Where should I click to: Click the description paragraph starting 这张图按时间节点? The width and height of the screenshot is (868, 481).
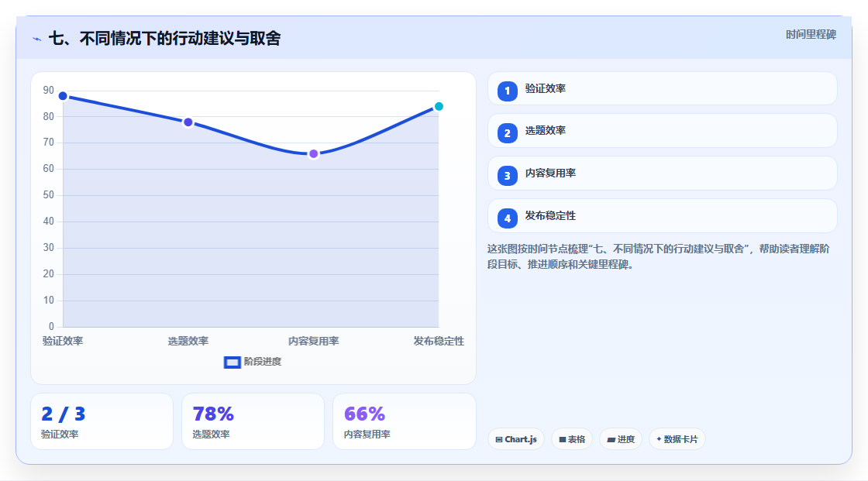(x=658, y=256)
